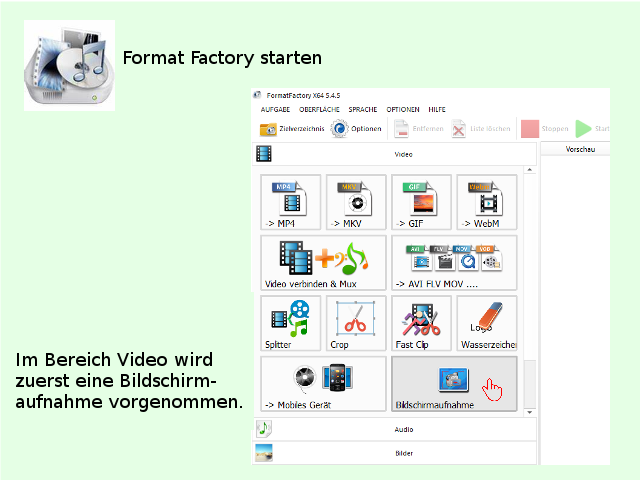The image size is (640, 480).
Task: Click the large Format Factory logo
Action: pyautogui.click(x=69, y=65)
